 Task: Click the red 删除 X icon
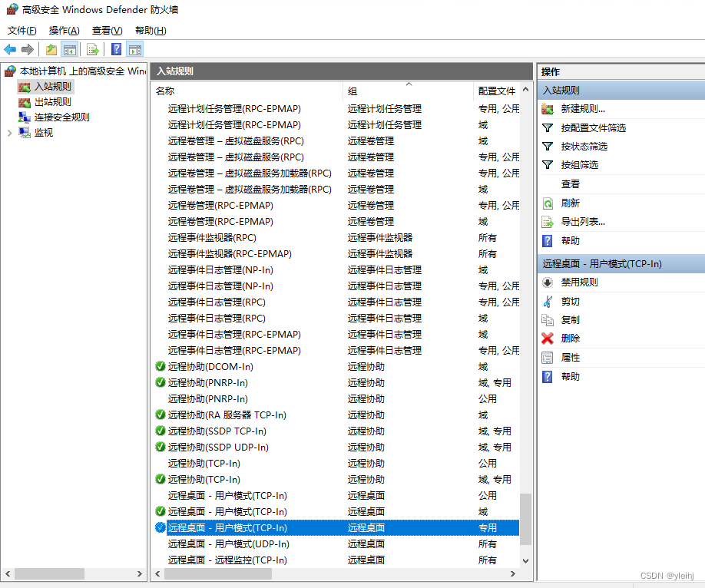548,338
